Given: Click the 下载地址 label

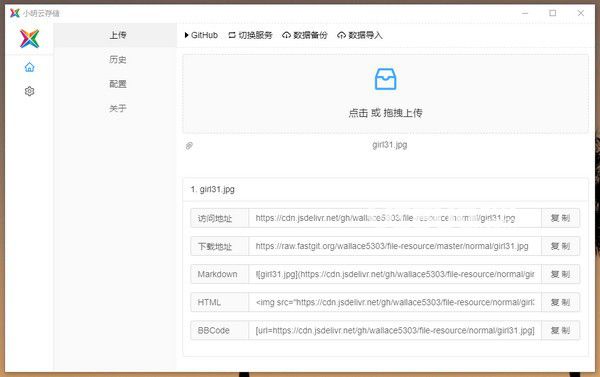Looking at the screenshot, I should [x=219, y=246].
